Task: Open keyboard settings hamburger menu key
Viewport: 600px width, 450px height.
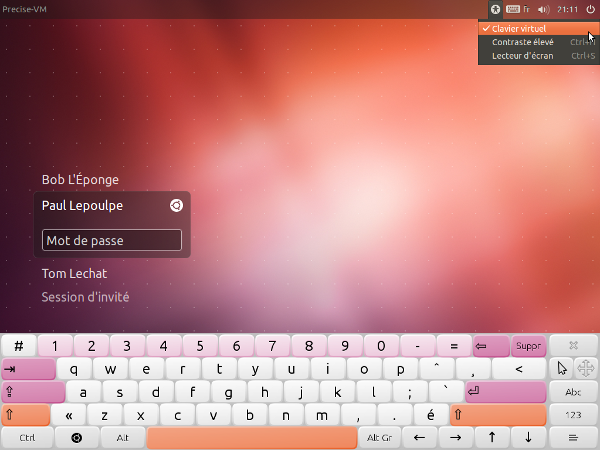Action: (574, 437)
